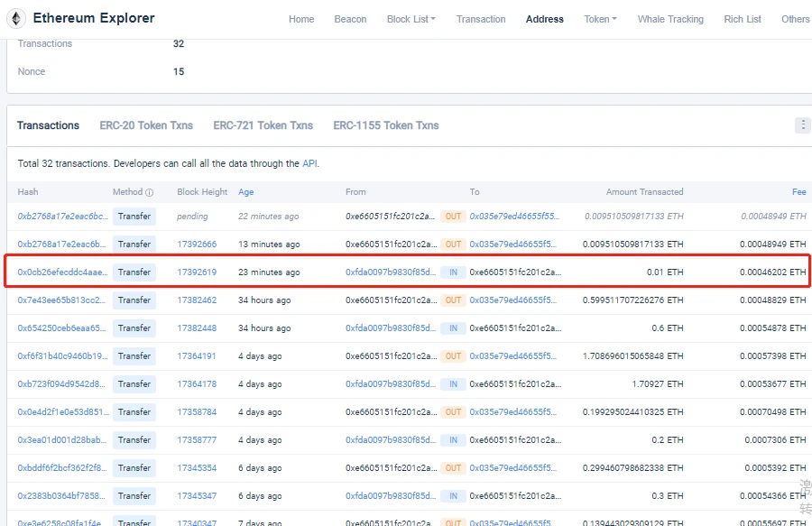
Task: Switch to ERC-20 Token Txns tab
Action: tap(146, 125)
